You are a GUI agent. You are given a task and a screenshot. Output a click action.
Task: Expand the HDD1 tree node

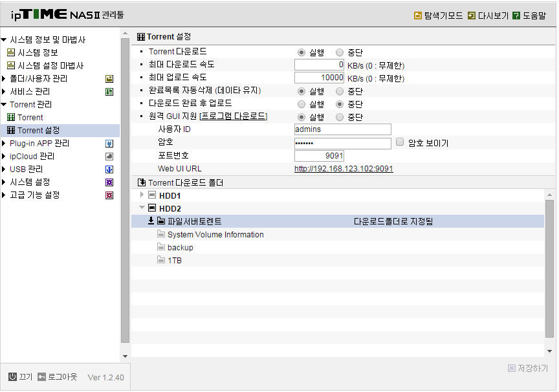142,195
